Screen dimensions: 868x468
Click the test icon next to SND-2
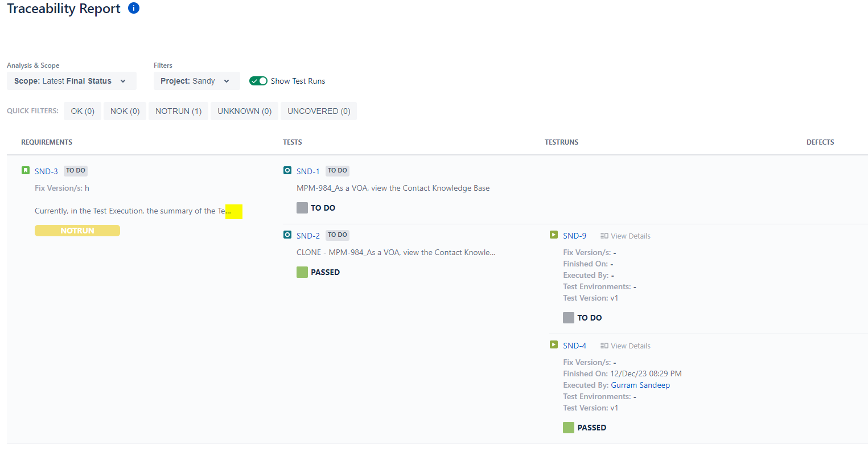(287, 235)
